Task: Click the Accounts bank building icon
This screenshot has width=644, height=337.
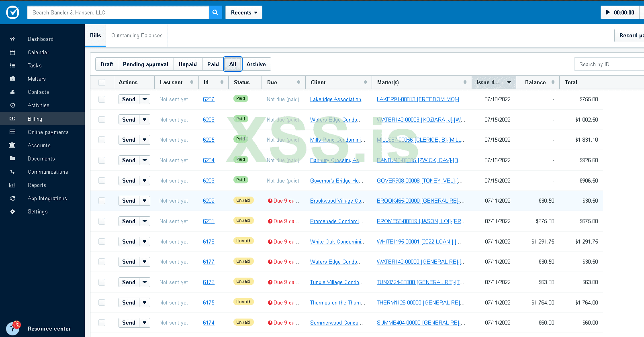Action: coord(12,145)
